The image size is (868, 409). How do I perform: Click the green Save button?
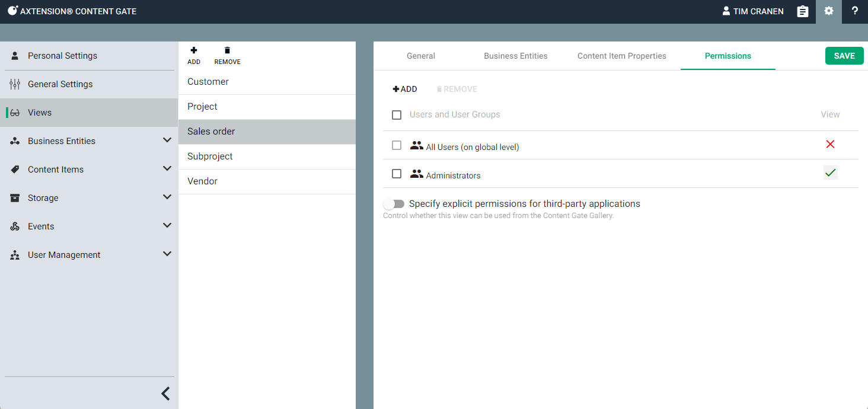point(844,56)
